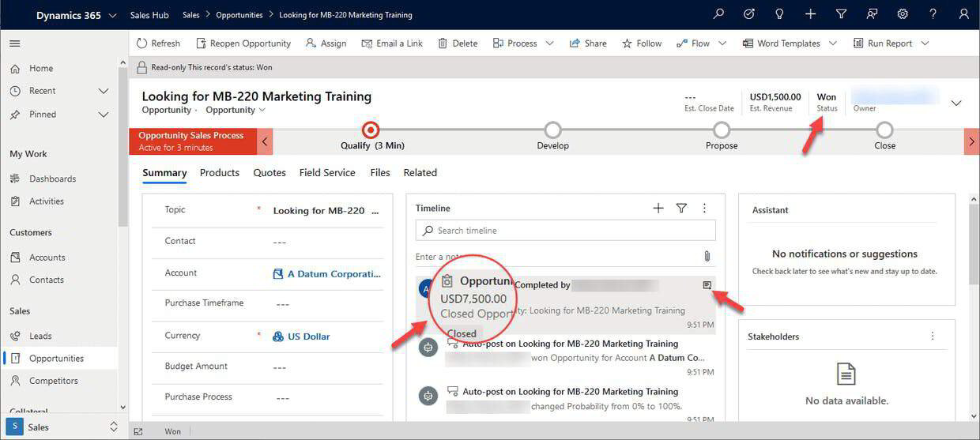This screenshot has height=440, width=980.
Task: Add a timeline record with plus icon
Action: pyautogui.click(x=658, y=208)
